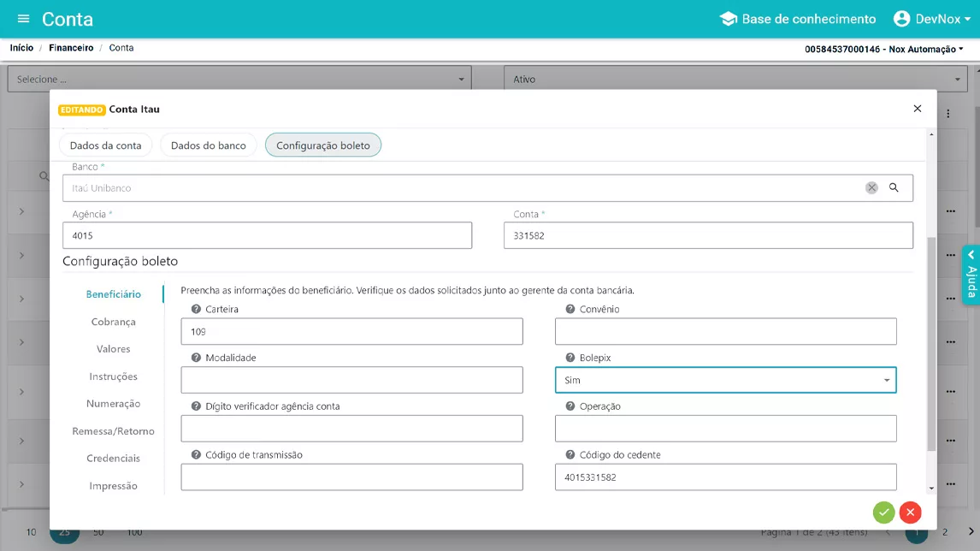
Task: Open Impressão side tab
Action: click(113, 486)
